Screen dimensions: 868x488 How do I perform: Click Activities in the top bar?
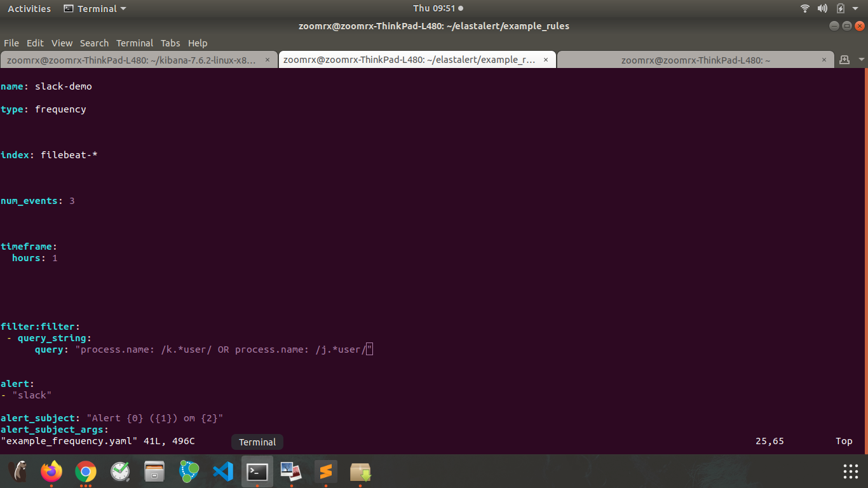pyautogui.click(x=29, y=8)
